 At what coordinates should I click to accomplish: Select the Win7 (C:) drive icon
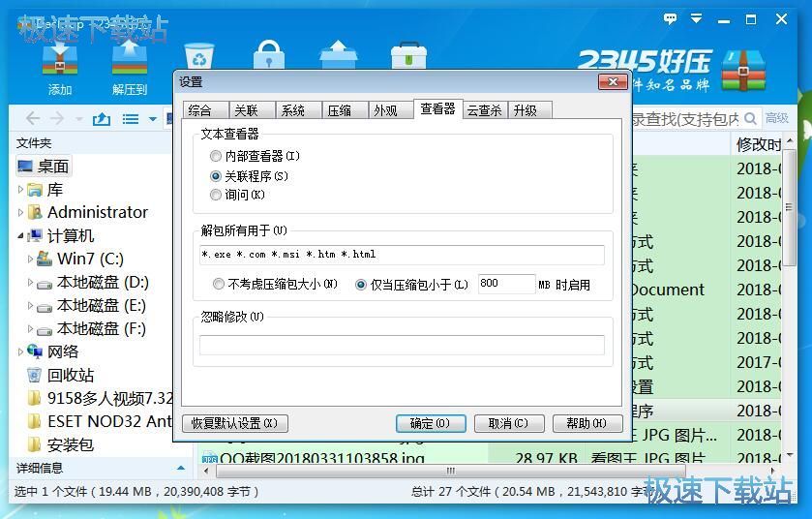coord(45,259)
